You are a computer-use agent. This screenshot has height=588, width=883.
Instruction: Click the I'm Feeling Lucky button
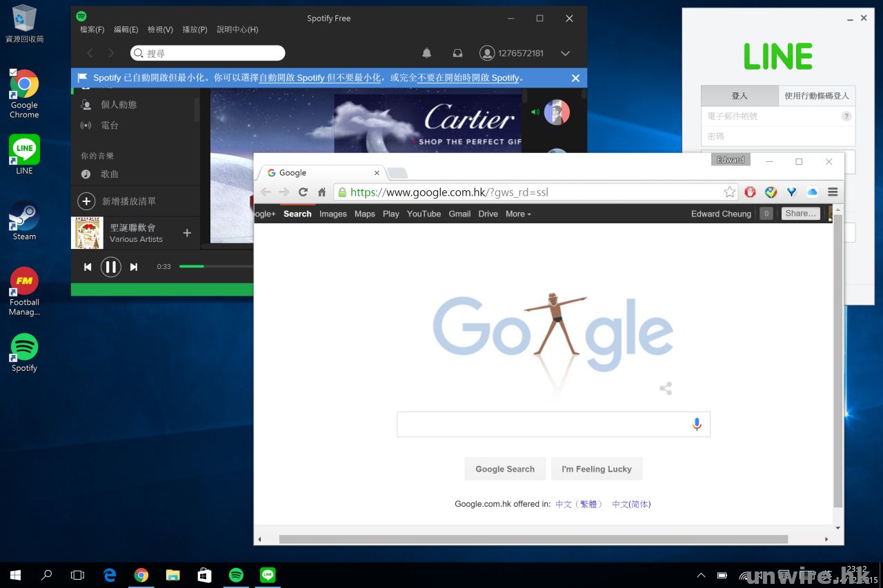(597, 469)
